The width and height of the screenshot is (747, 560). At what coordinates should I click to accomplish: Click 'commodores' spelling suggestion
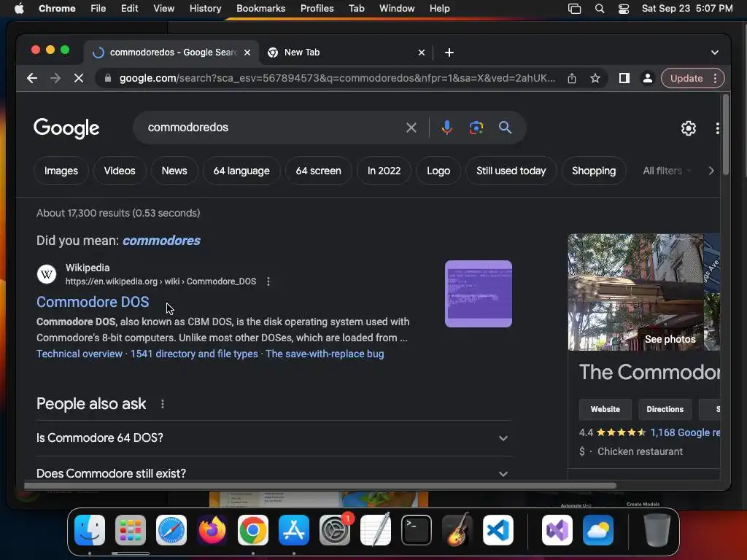pos(161,241)
